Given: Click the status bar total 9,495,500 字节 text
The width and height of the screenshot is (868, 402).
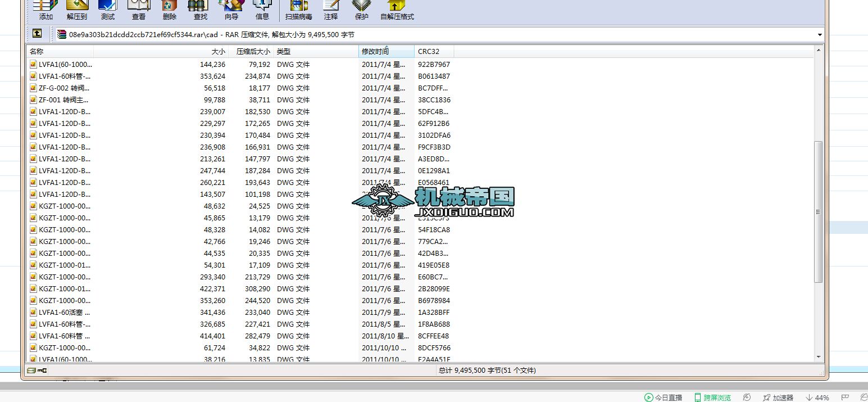Looking at the screenshot, I should pyautogui.click(x=487, y=371).
